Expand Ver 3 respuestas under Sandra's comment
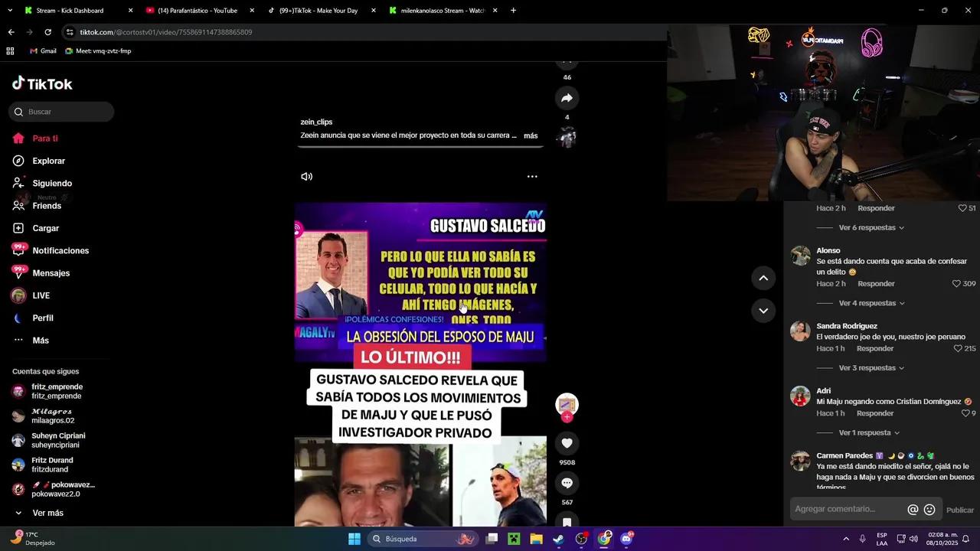 (x=871, y=368)
